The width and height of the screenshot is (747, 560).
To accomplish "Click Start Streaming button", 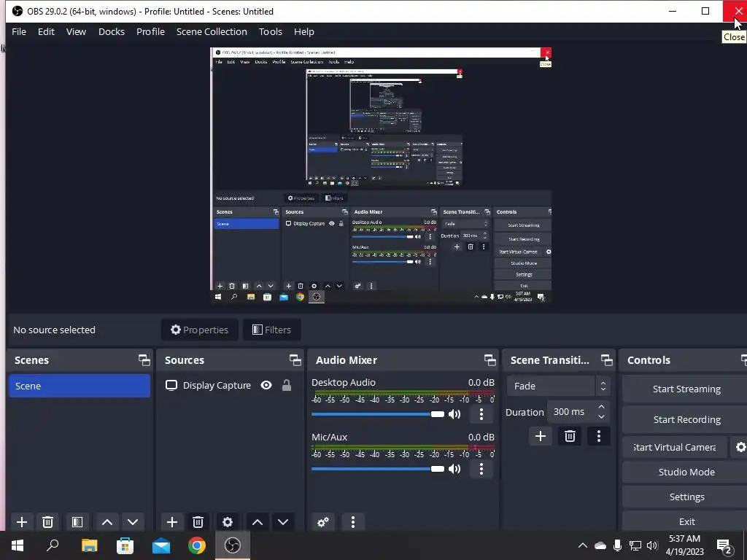I will (686, 389).
